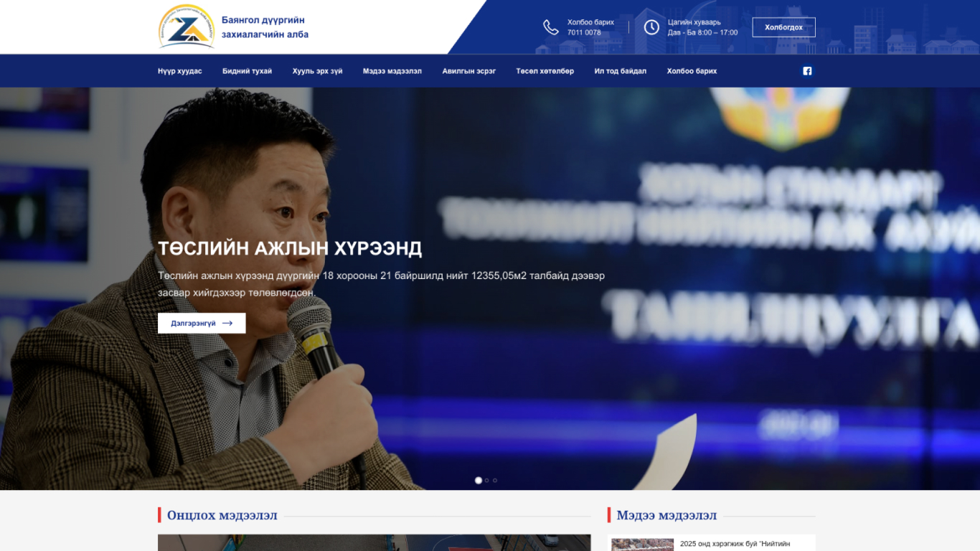Open the news thumbnail beside 2025 онд article
The image size is (980, 551).
click(642, 545)
